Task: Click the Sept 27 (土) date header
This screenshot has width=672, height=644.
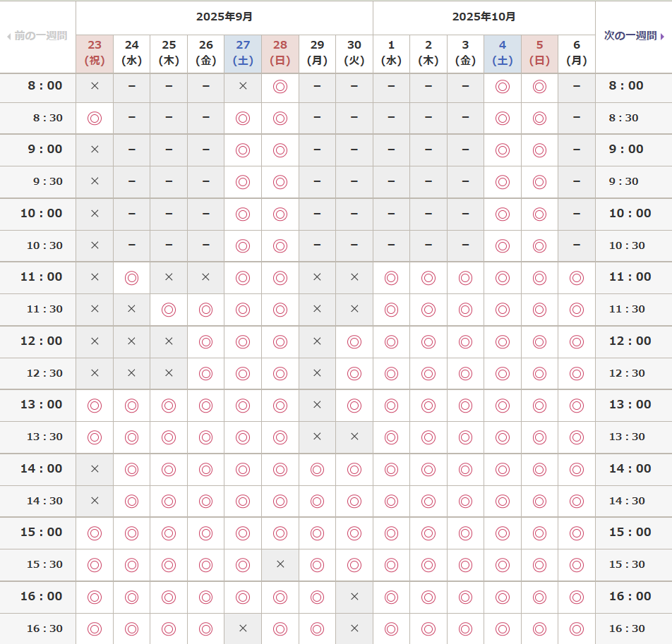Action: tap(243, 53)
